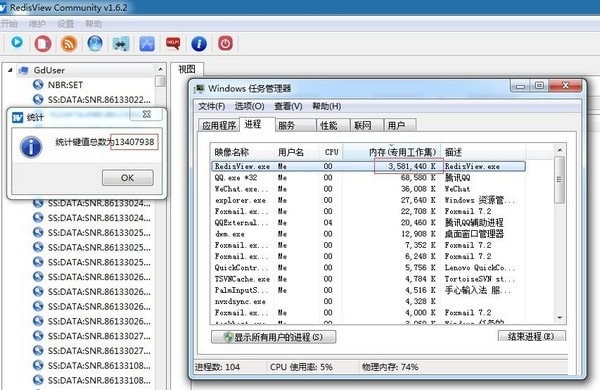Select the SS:DATA:SNR.86133022... key
The image size is (600, 390).
[99, 100]
